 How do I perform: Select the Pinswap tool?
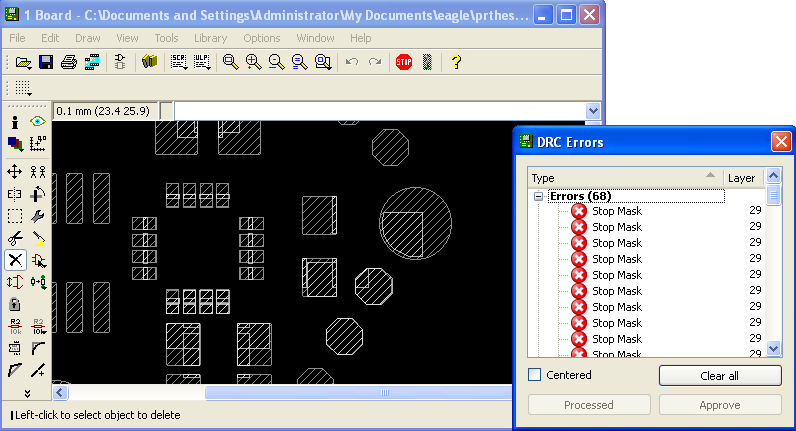click(x=15, y=282)
